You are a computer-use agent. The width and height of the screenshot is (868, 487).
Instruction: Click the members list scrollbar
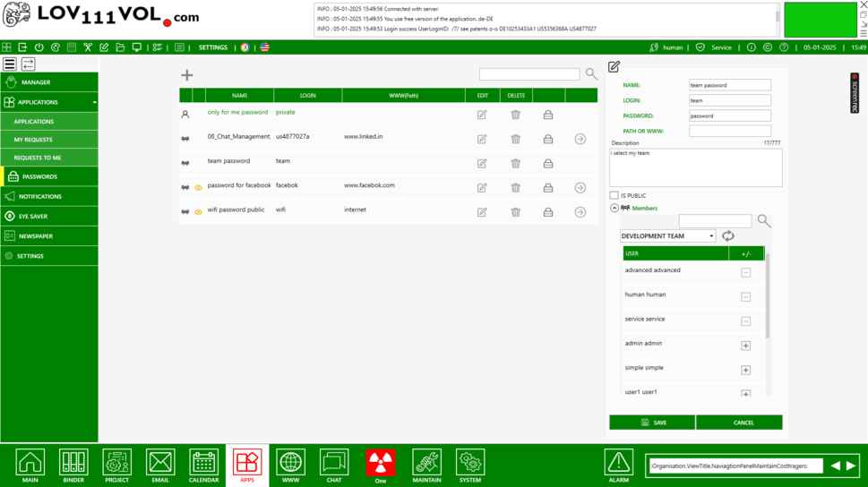pos(768,296)
